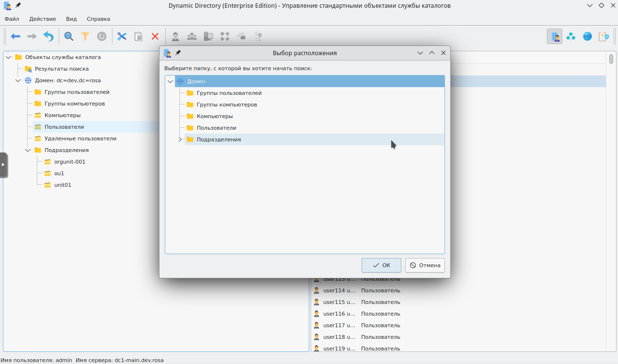Click the blue undo arrow icon
The width and height of the screenshot is (618, 364).
point(48,36)
